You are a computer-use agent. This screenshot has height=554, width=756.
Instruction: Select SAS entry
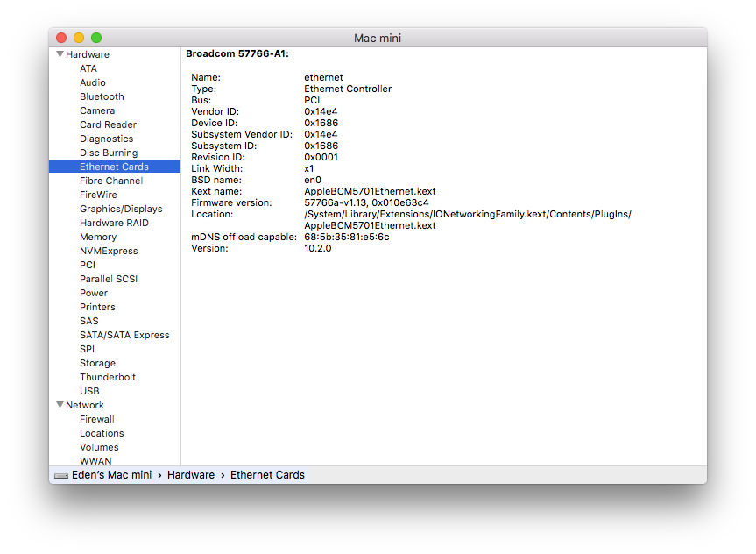click(88, 321)
